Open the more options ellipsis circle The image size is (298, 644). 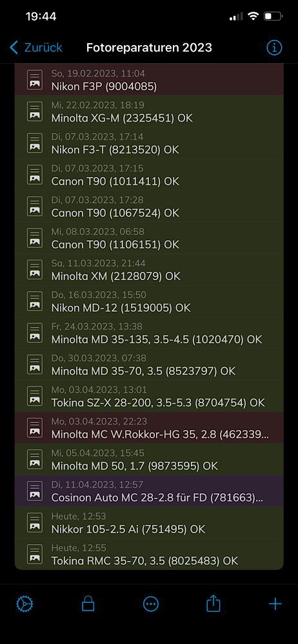pyautogui.click(x=151, y=604)
